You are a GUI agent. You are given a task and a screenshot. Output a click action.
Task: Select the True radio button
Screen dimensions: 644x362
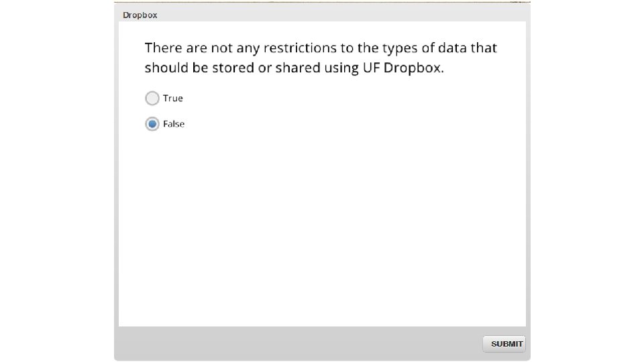[152, 99]
